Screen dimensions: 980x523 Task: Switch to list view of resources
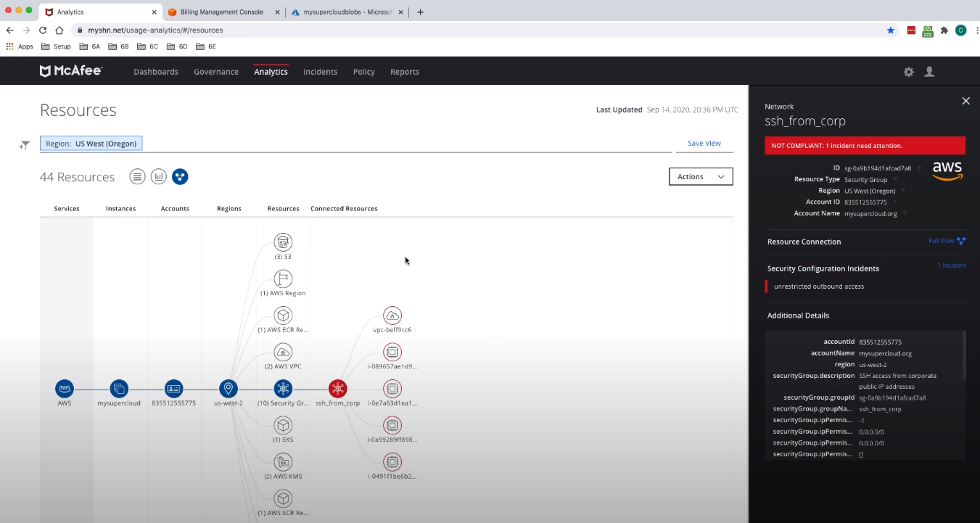pos(137,176)
